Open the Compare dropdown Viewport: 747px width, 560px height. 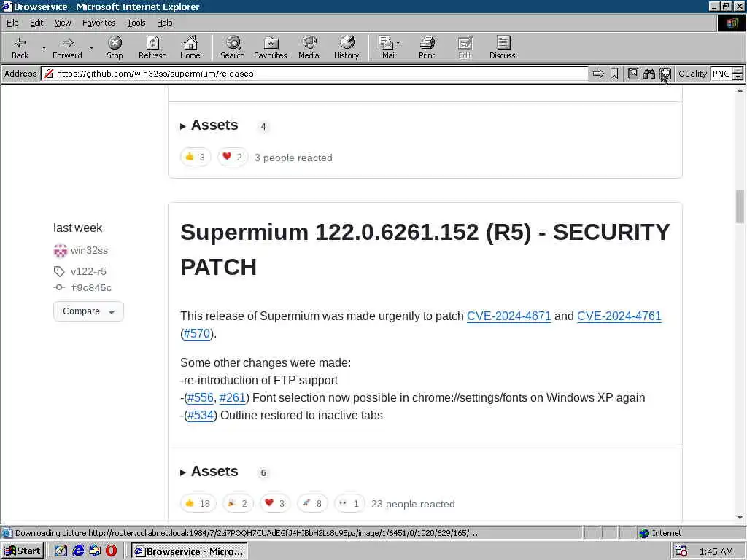[88, 311]
